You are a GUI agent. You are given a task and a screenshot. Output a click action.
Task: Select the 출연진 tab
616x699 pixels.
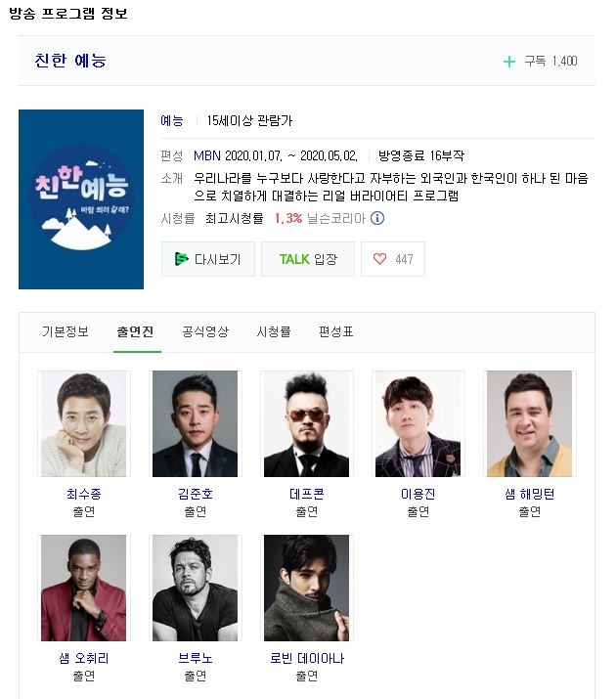point(136,331)
